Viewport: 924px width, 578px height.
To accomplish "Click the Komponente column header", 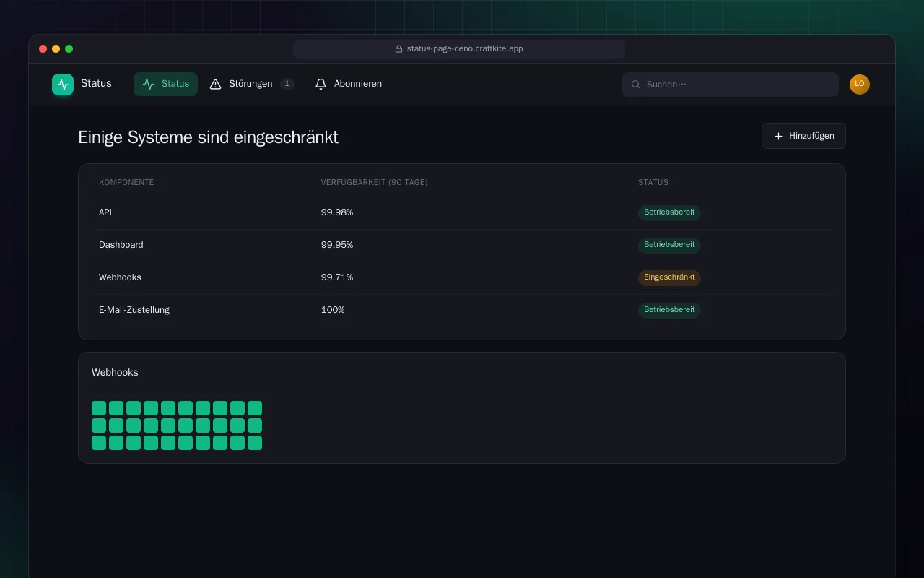I will coord(126,182).
